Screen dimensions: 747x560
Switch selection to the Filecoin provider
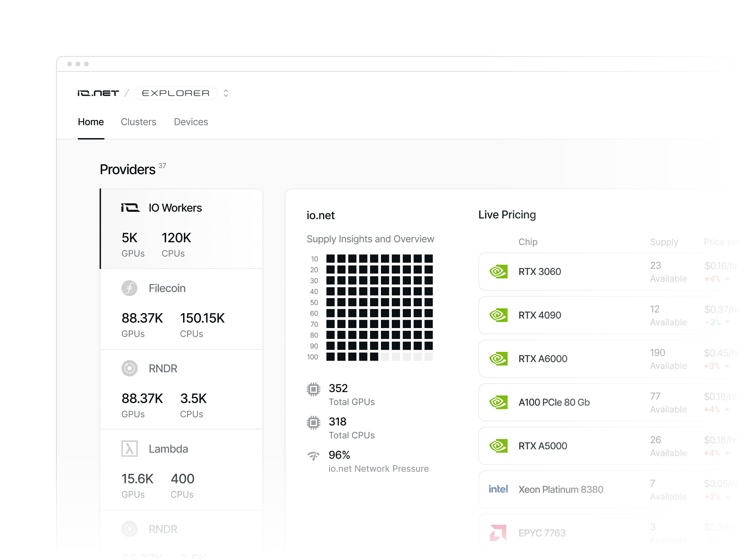[x=181, y=309]
